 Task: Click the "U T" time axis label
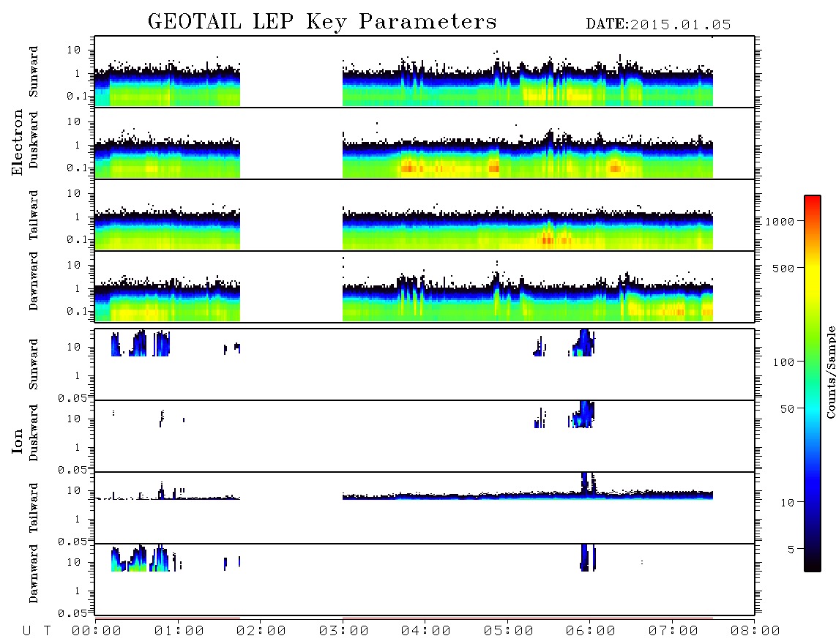coord(37,632)
